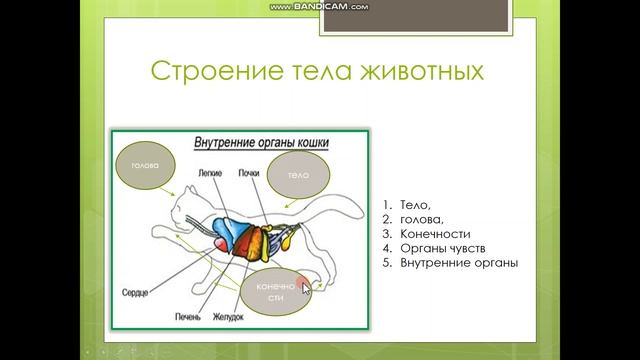Click the "Желудок" label in diagram
The height and width of the screenshot is (360, 640).
coord(228,317)
